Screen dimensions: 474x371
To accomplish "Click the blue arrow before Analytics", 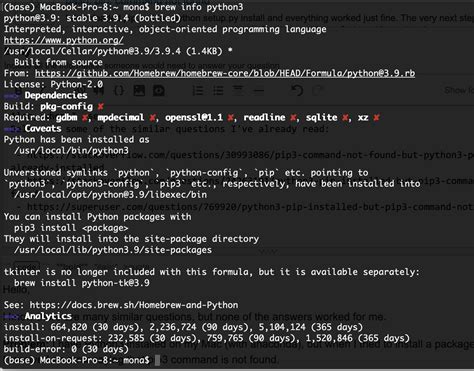I will point(13,316).
